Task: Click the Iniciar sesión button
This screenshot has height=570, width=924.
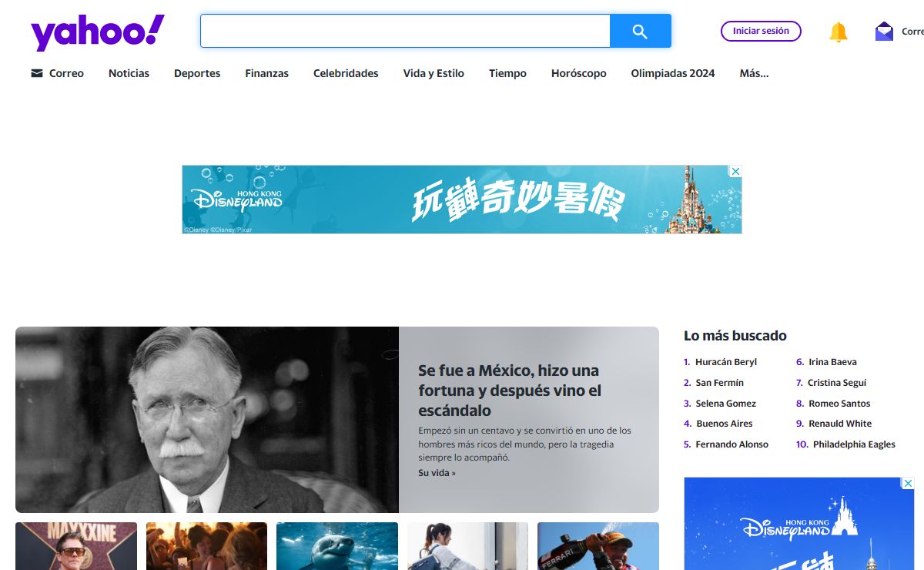Action: point(761,31)
